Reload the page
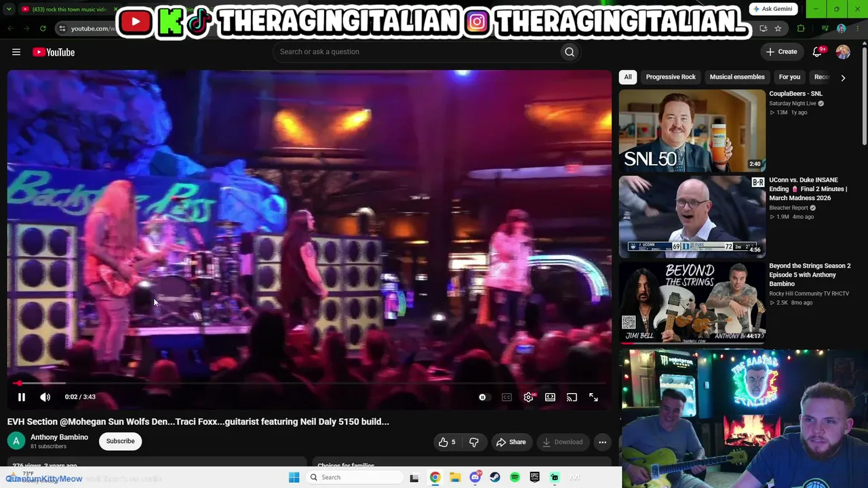Viewport: 868px width, 488px height. click(43, 28)
